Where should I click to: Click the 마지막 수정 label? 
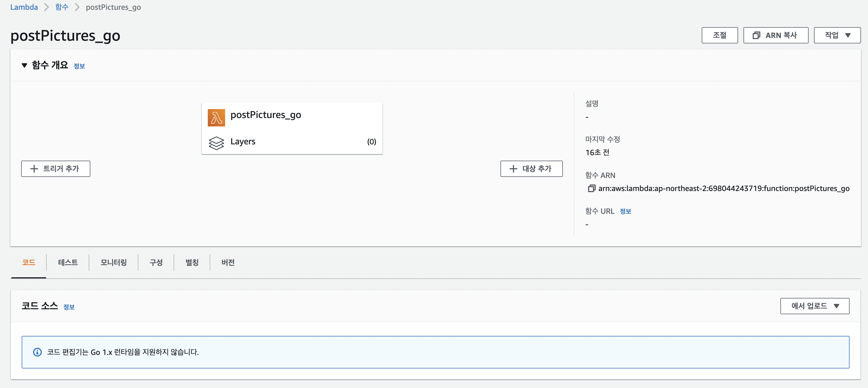[602, 139]
